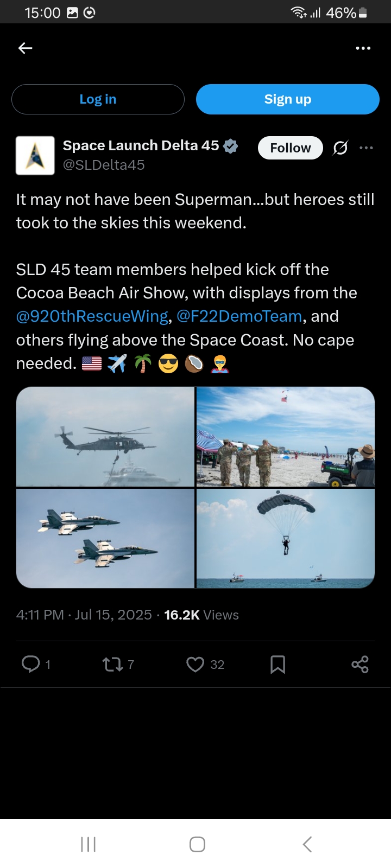Open the top three-dot overflow menu
The width and height of the screenshot is (391, 868).
coord(363,48)
